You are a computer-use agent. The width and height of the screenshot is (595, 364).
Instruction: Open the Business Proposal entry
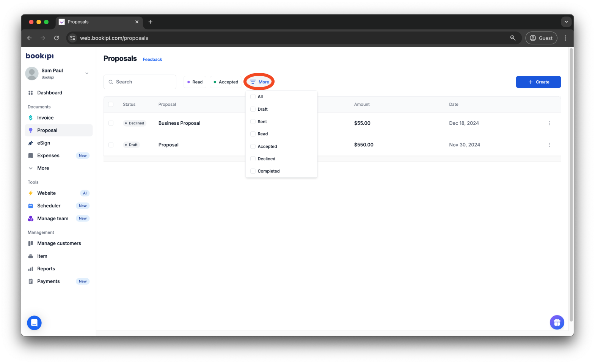[179, 123]
